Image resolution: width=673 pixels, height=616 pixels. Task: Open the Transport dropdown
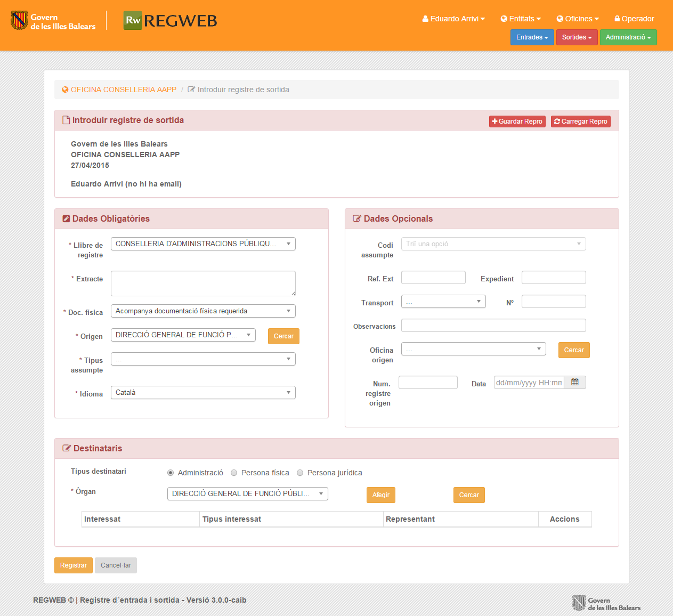[x=443, y=302]
